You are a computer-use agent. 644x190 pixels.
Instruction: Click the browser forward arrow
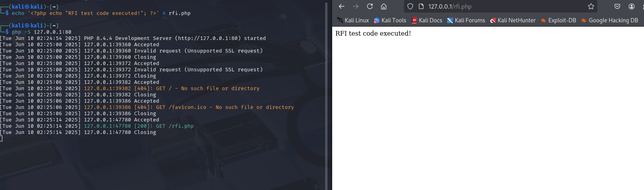pyautogui.click(x=356, y=6)
